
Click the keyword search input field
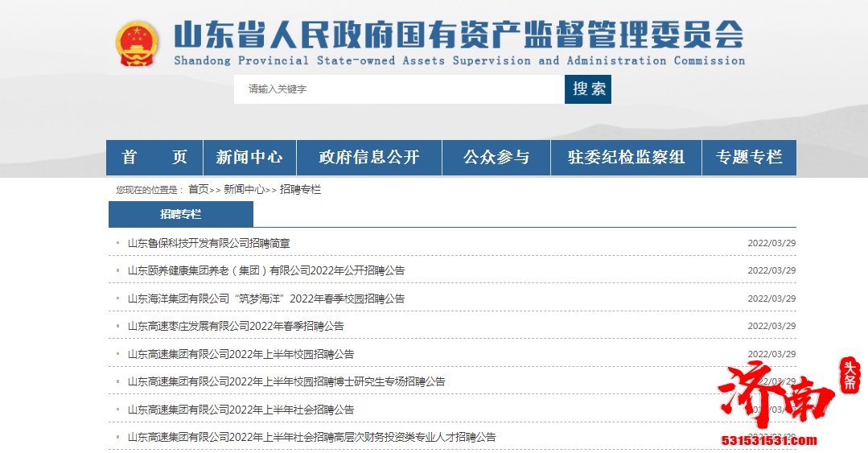point(399,89)
